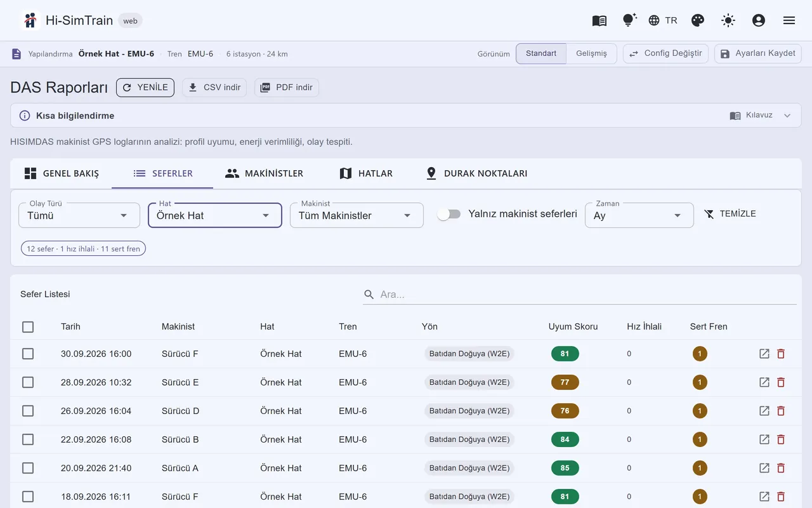Delete the 26.09.2026 16:04 trip
812x508 pixels.
pyautogui.click(x=781, y=411)
